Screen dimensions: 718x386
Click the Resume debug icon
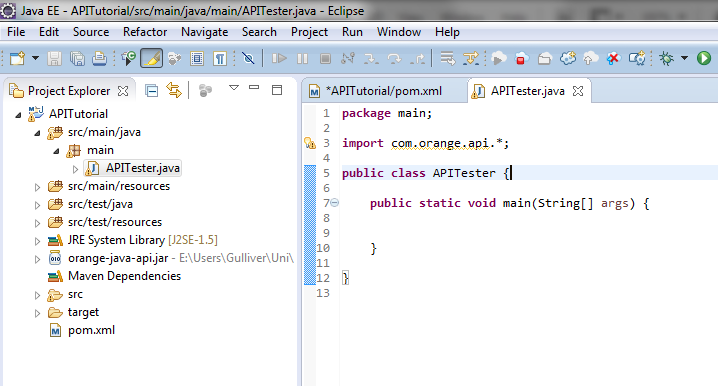[x=279, y=58]
